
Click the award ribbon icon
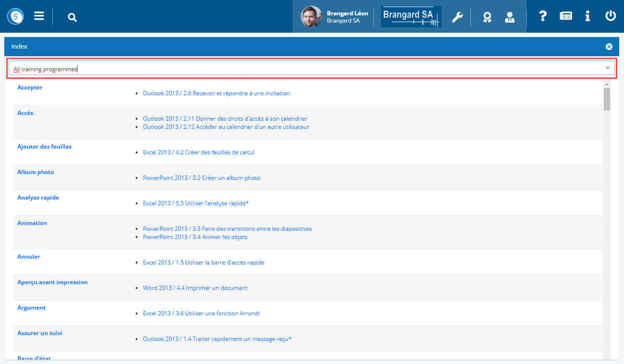point(487,17)
